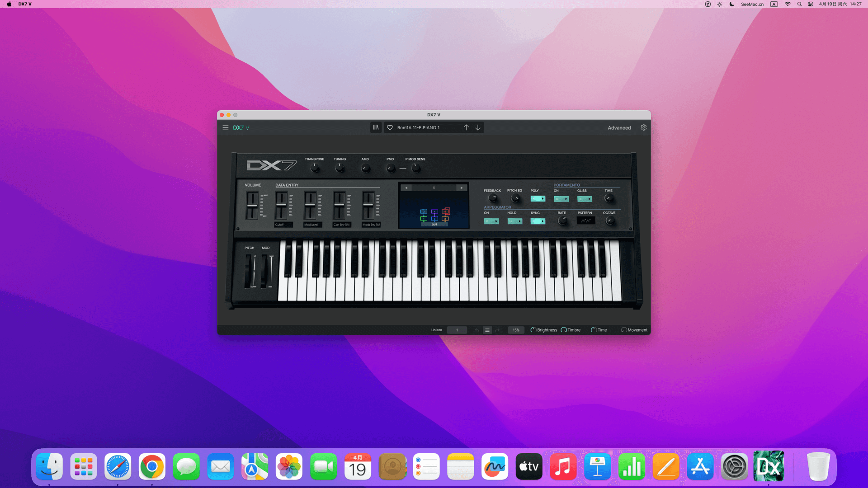Screen dimensions: 868x488
Task: Click the Mod Level data entry slider
Action: pyautogui.click(x=310, y=205)
